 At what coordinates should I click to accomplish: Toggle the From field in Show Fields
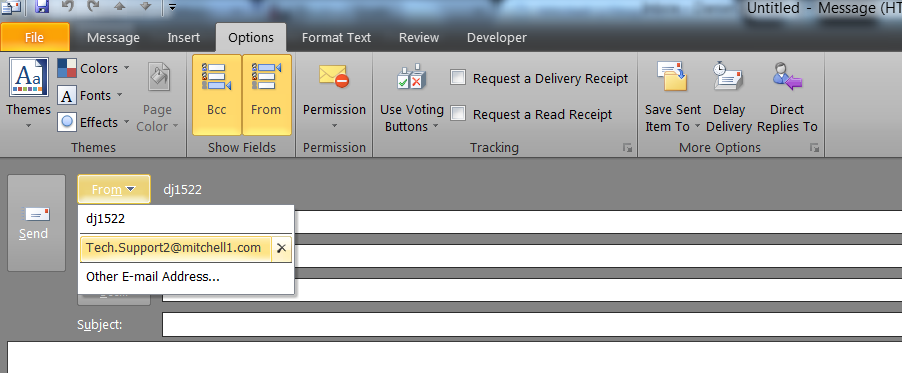coord(266,94)
